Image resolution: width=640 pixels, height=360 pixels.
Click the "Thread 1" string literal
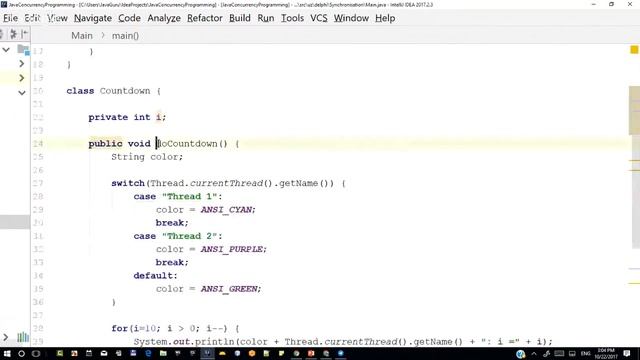(189, 196)
